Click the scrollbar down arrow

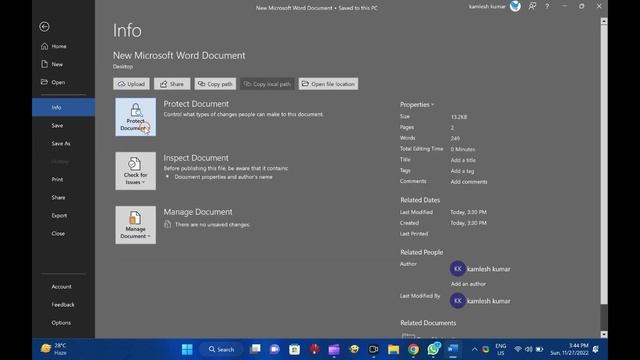[604, 334]
